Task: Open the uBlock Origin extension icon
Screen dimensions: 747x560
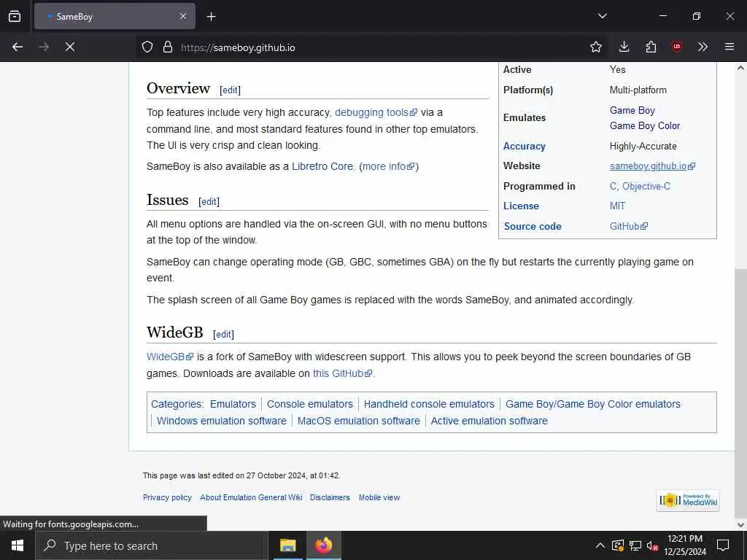Action: 676,47
